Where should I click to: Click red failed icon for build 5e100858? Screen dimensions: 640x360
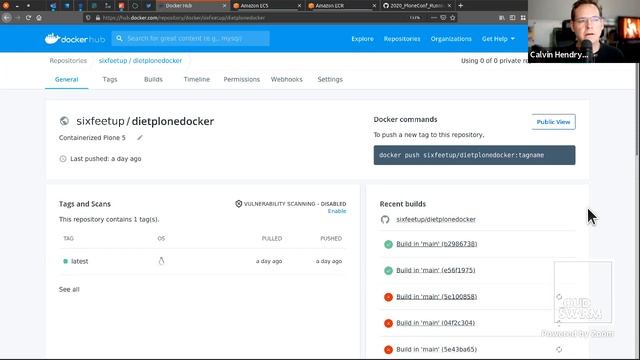coord(388,297)
